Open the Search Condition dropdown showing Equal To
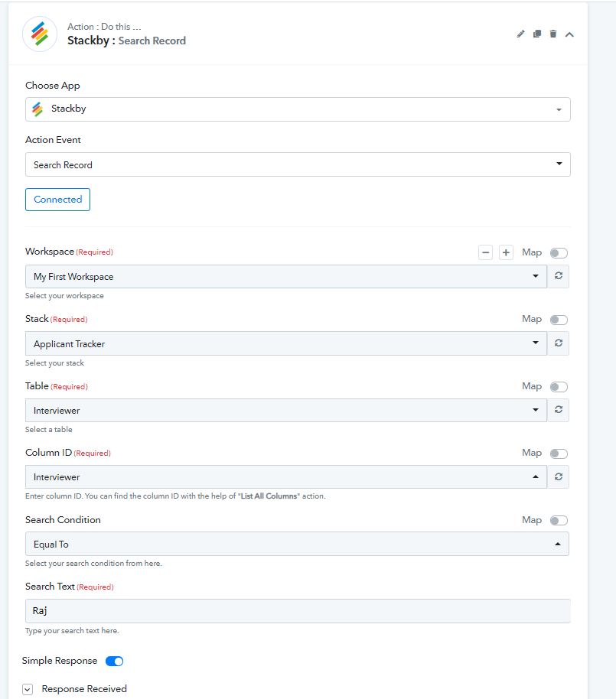This screenshot has width=616, height=699. (297, 544)
